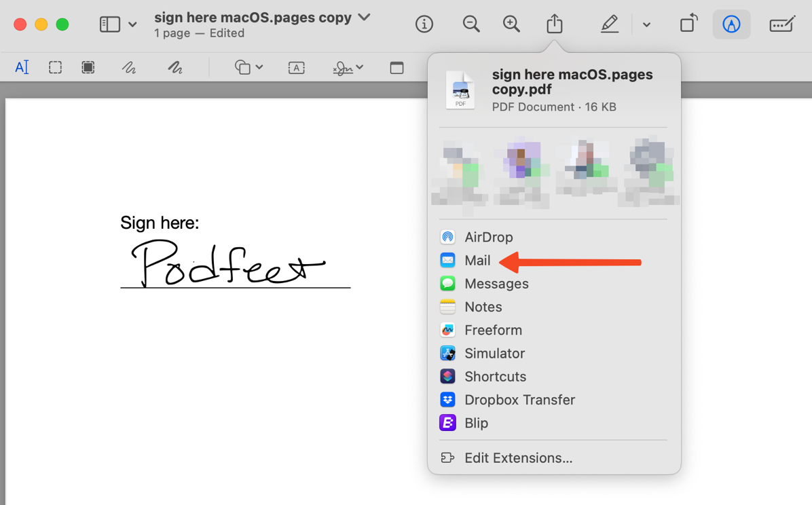The width and height of the screenshot is (812, 505).
Task: Choose the Rectangular Selection tool
Action: coord(55,67)
